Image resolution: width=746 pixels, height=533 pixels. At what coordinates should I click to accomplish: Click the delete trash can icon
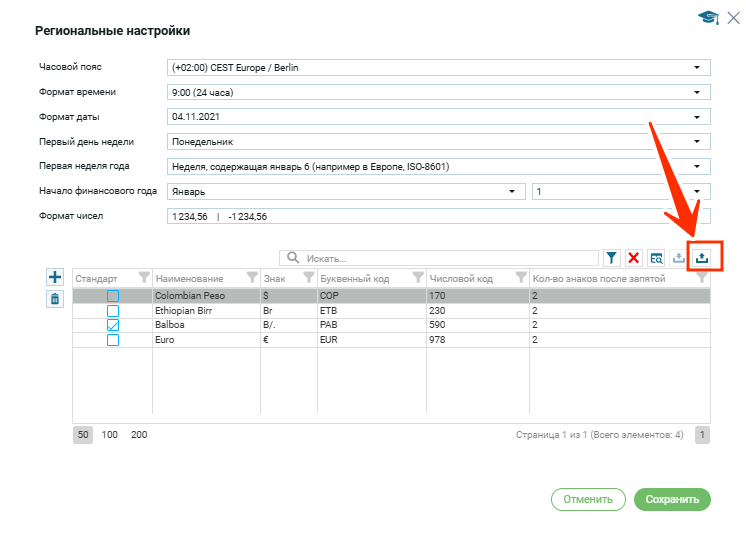[55, 298]
